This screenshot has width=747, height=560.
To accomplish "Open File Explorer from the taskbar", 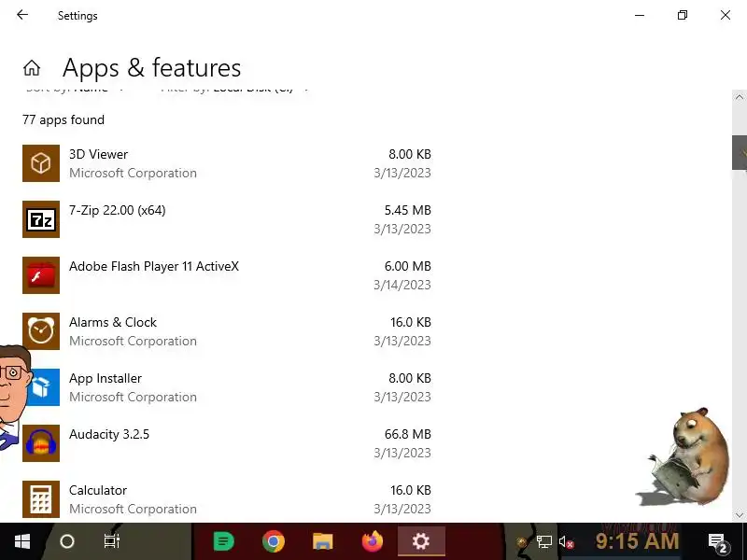I will 322,541.
